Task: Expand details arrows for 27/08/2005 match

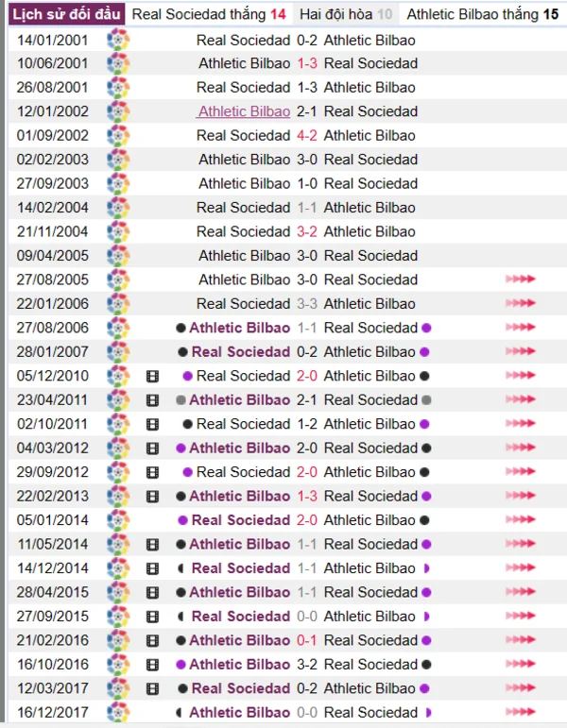Action: 521,279
